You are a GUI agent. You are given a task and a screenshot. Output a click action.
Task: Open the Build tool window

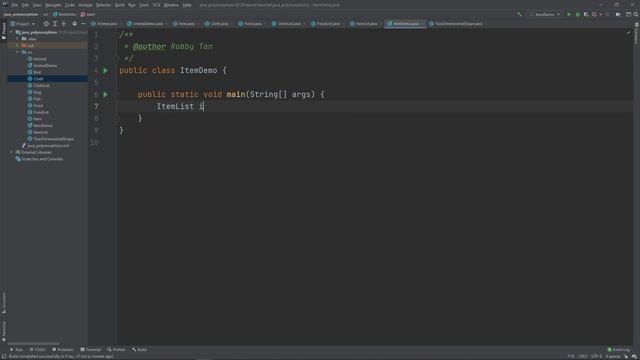click(x=139, y=349)
